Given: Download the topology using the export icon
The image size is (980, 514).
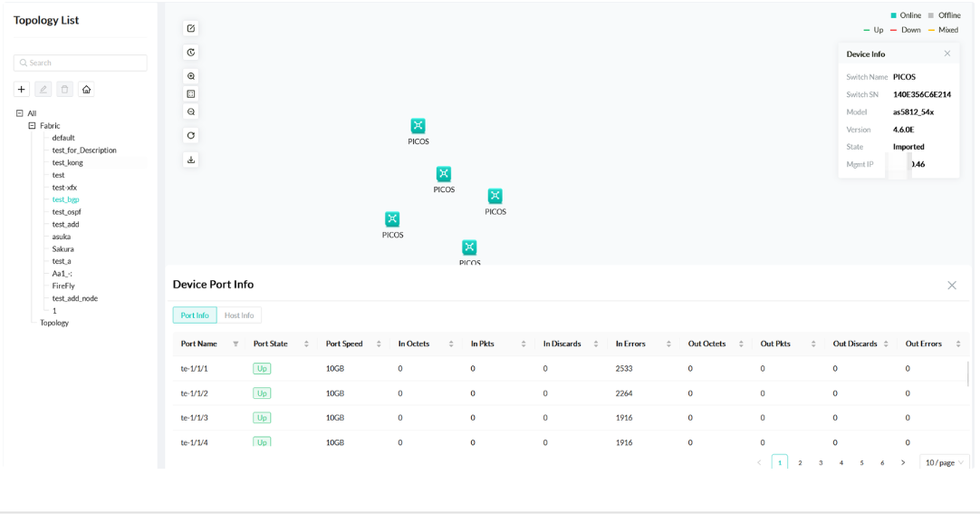Looking at the screenshot, I should (x=191, y=160).
